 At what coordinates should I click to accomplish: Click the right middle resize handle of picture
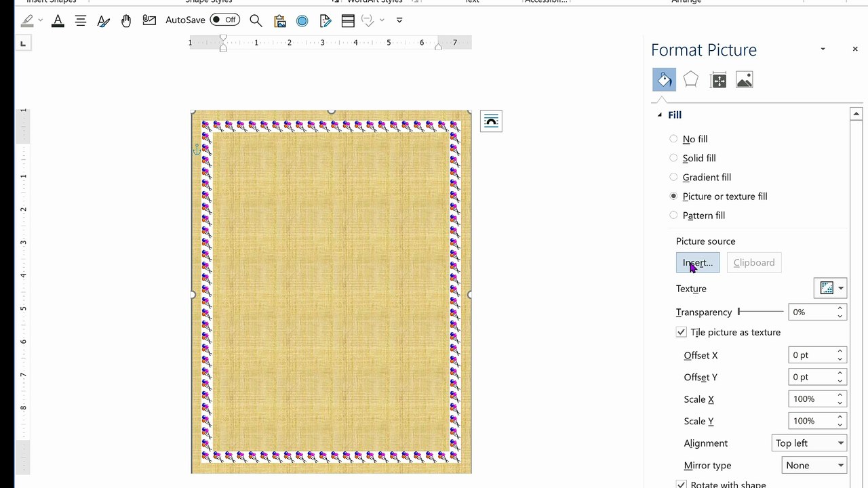coord(470,294)
